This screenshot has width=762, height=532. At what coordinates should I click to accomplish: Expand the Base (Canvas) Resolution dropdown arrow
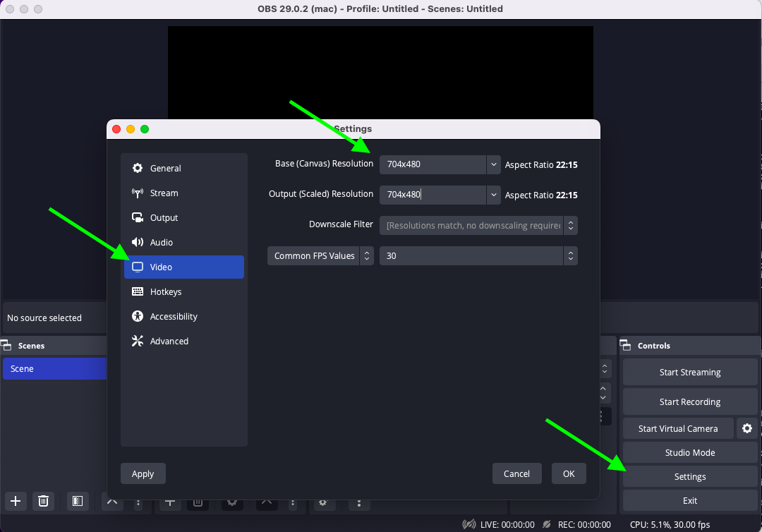(493, 164)
